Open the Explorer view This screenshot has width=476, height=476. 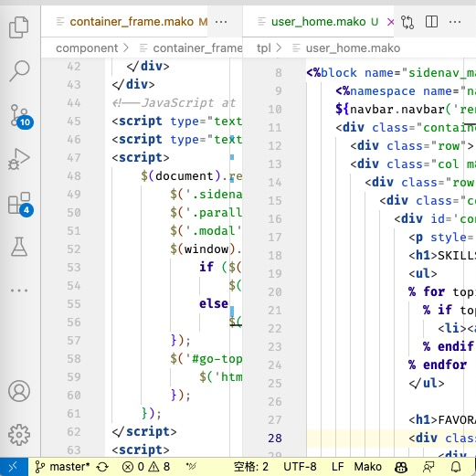(x=19, y=27)
